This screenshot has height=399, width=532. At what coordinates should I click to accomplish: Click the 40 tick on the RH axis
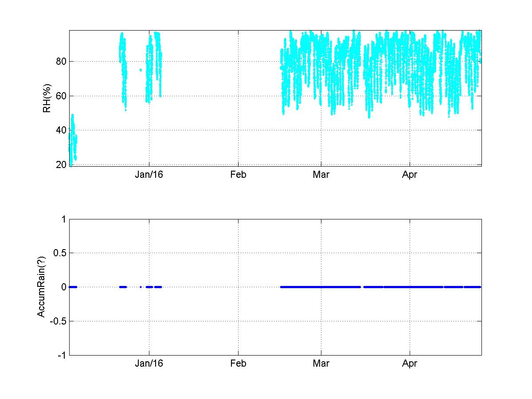point(61,130)
